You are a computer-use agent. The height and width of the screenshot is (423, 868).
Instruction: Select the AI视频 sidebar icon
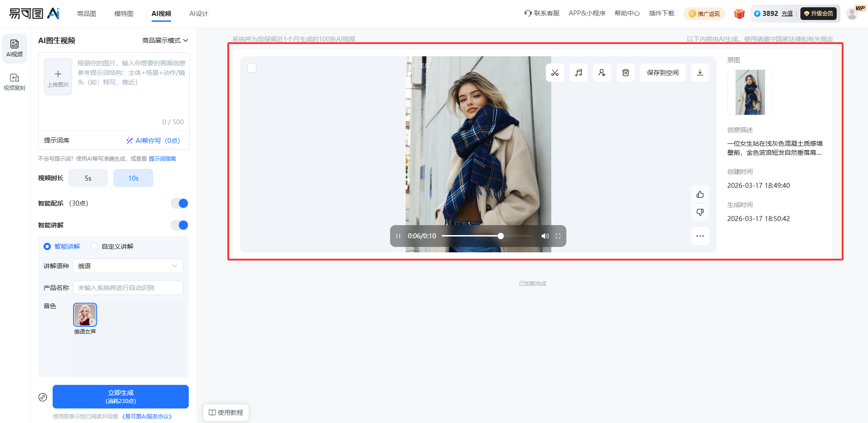click(15, 48)
